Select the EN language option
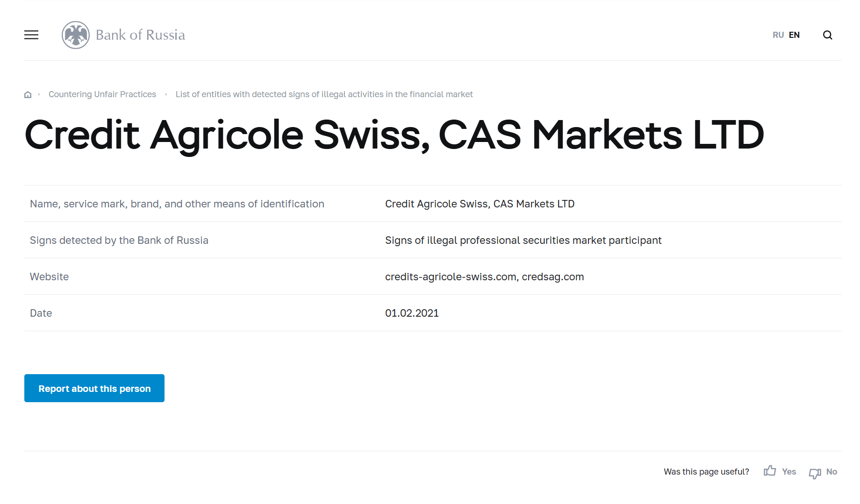Screen dimensions: 860x504 (x=794, y=35)
